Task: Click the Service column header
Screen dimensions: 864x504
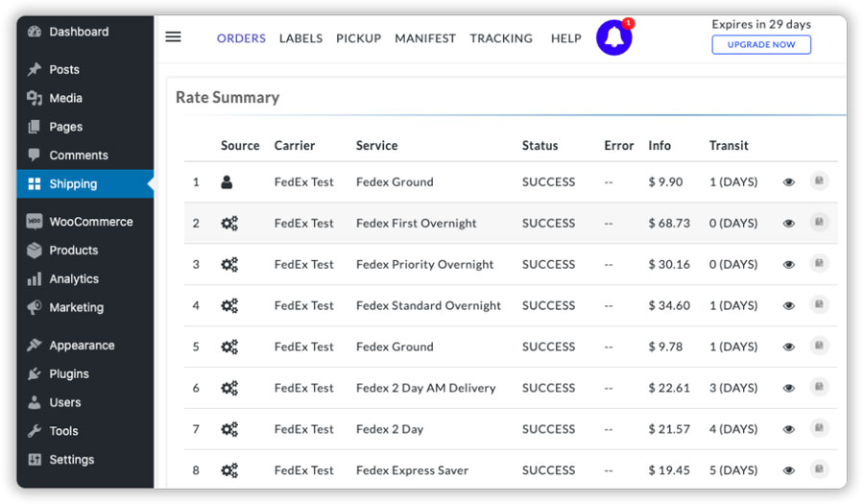Action: (377, 145)
